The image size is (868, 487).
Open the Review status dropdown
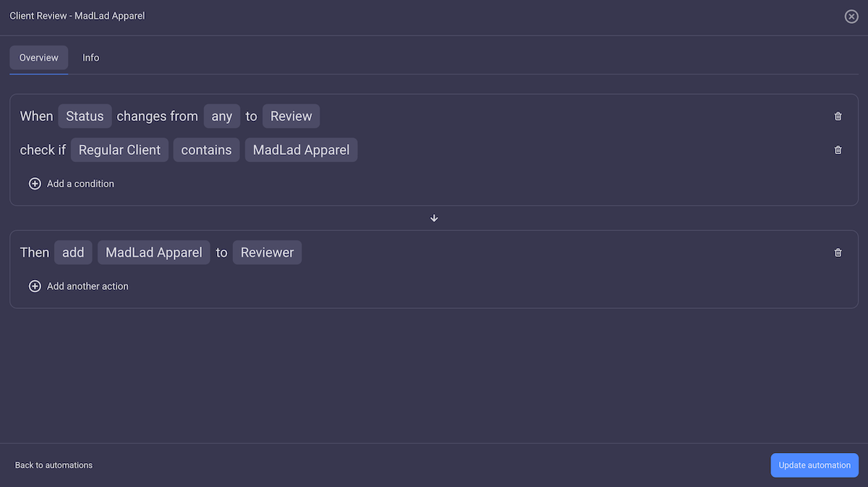291,116
